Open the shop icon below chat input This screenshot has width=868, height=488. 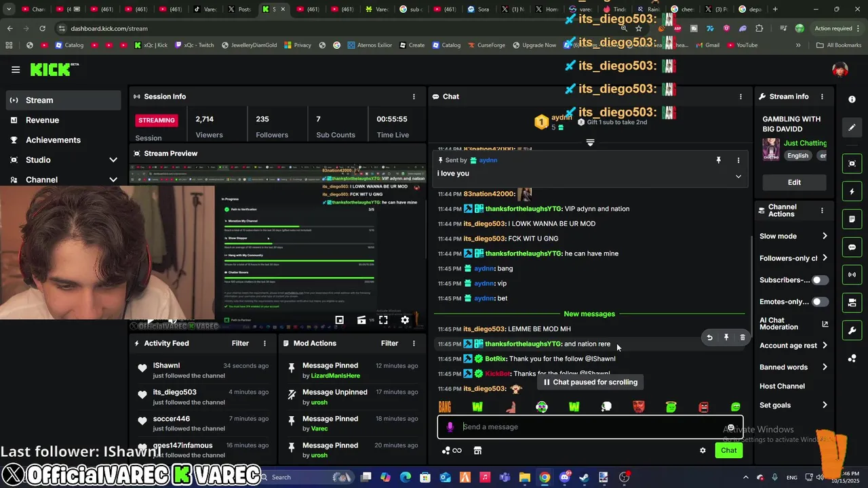[477, 450]
